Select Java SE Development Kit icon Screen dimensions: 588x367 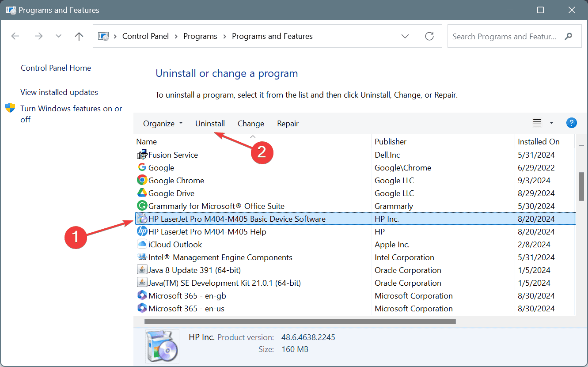(142, 283)
